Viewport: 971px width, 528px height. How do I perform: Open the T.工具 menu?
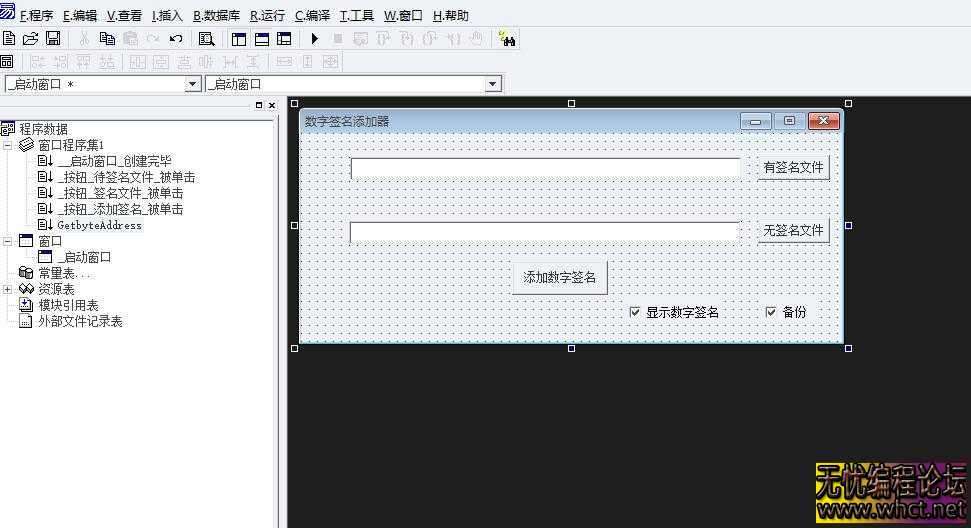click(x=357, y=16)
